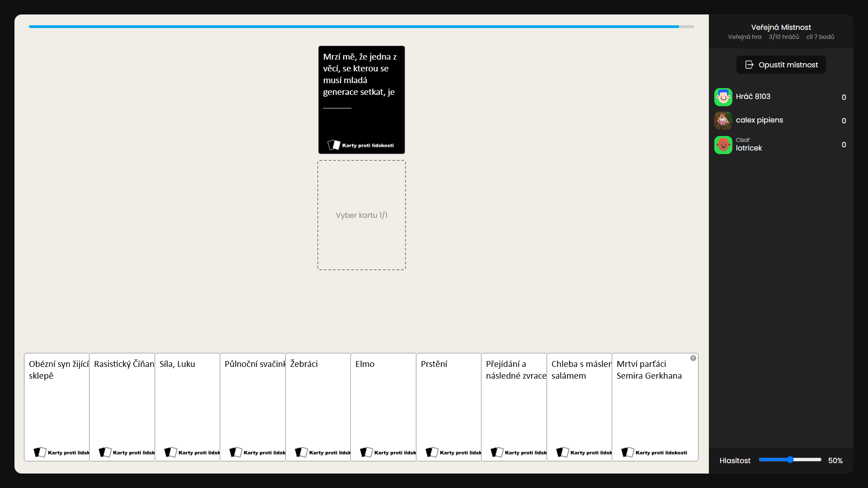
Task: Click Hráč 8103 avatar icon
Action: [x=723, y=97]
